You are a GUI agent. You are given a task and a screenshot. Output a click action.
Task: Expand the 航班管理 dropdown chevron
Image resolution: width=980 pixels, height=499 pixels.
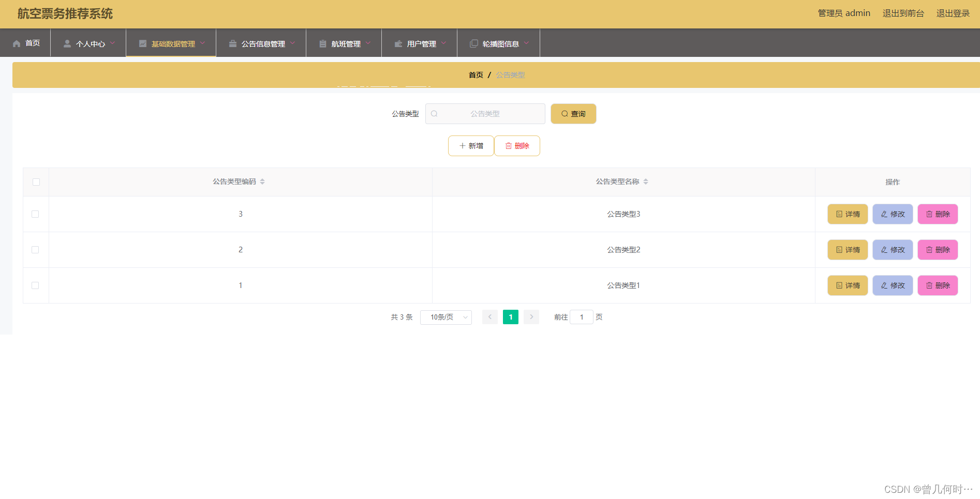tap(368, 43)
